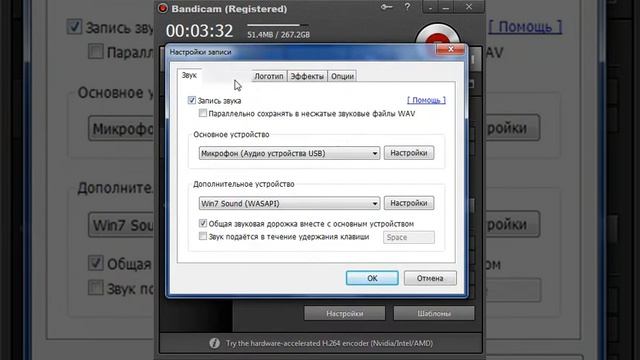Click the large background Помощь link
The width and height of the screenshot is (640, 360).
525,27
